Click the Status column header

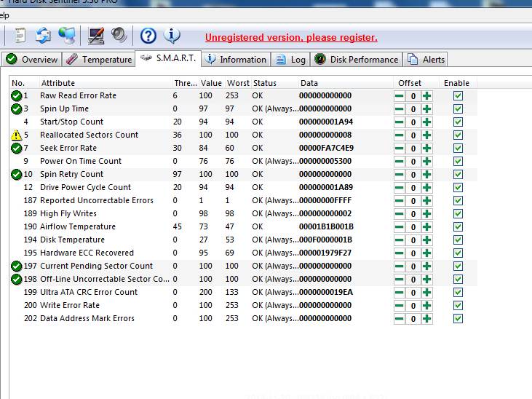coord(275,83)
